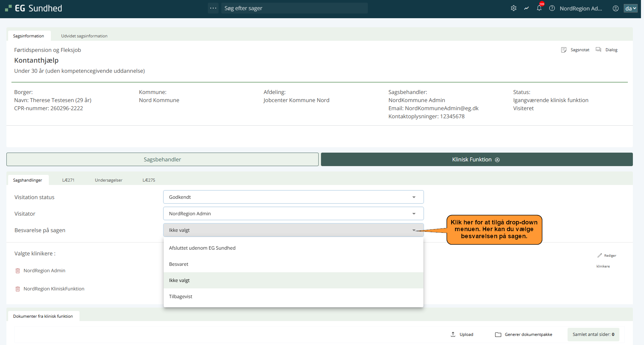Remove NordRegion KliniskFunktion with trash icon
Viewport: 644px width, 345px height.
(x=18, y=289)
